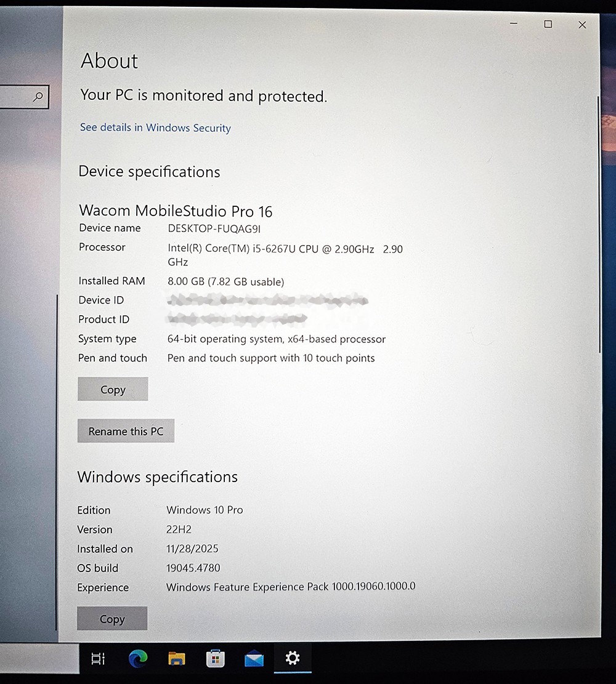
Task: Select the 22H2 version value
Action: click(179, 529)
